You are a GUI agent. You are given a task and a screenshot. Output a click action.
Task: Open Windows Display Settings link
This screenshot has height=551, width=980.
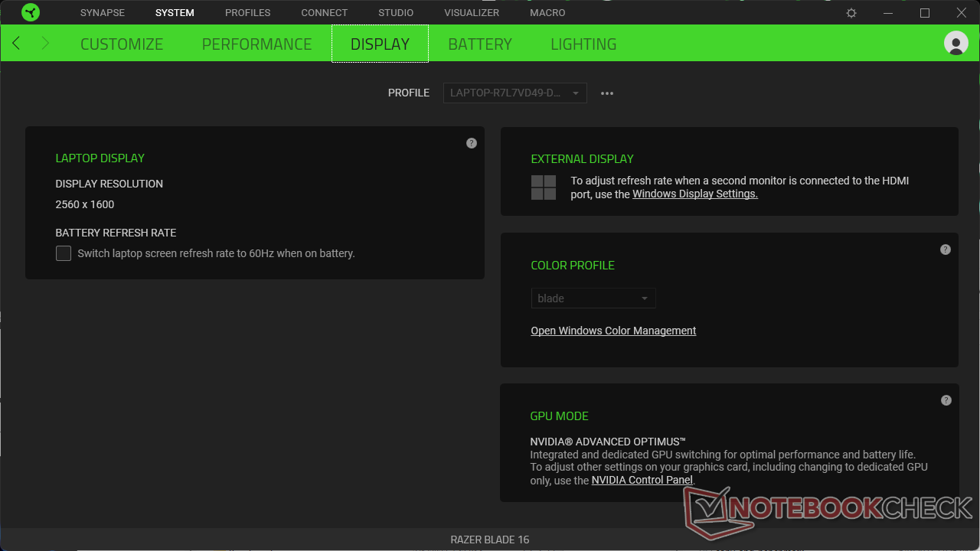694,194
